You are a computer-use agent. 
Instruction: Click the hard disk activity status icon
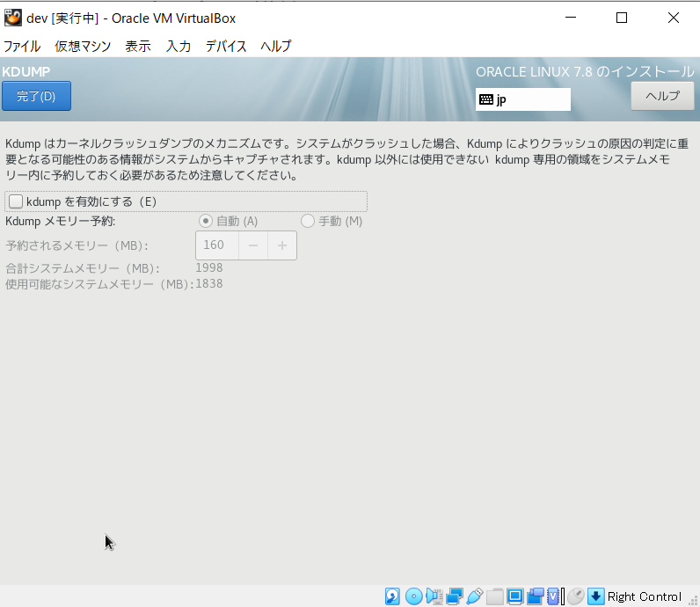point(392,596)
